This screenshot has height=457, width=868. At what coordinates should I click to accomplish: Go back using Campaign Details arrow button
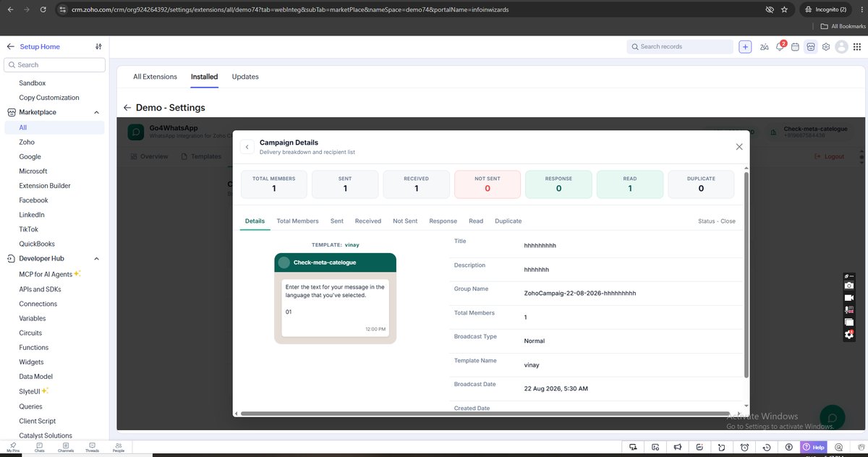pos(247,147)
